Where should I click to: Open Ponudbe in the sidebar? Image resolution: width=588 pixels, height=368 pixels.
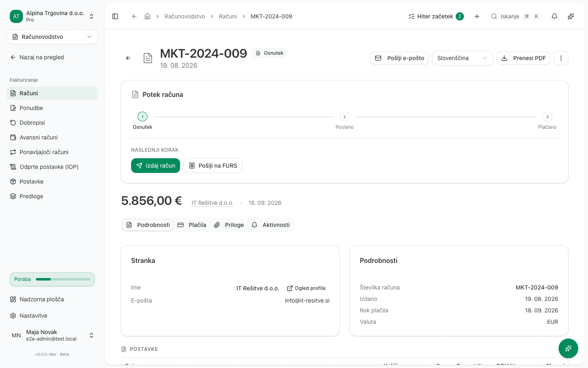pyautogui.click(x=52, y=108)
